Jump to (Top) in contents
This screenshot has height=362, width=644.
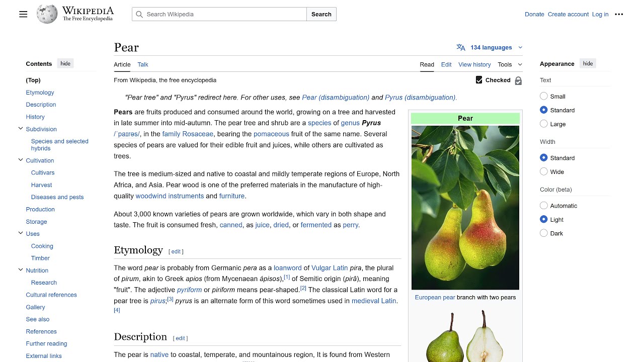tap(33, 80)
